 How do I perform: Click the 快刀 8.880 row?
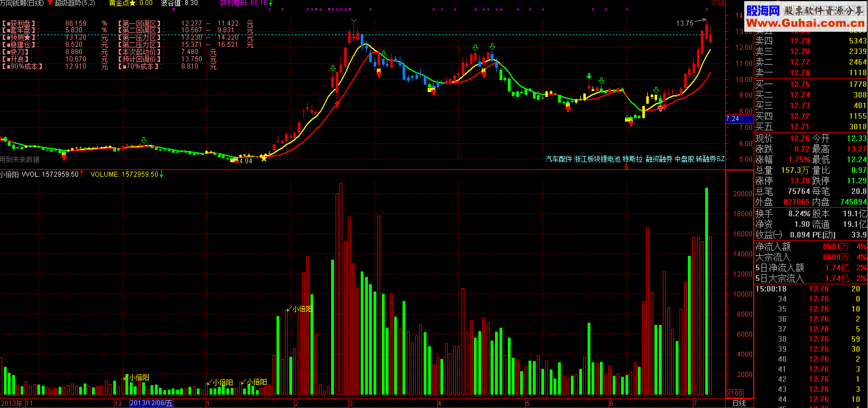click(55, 52)
